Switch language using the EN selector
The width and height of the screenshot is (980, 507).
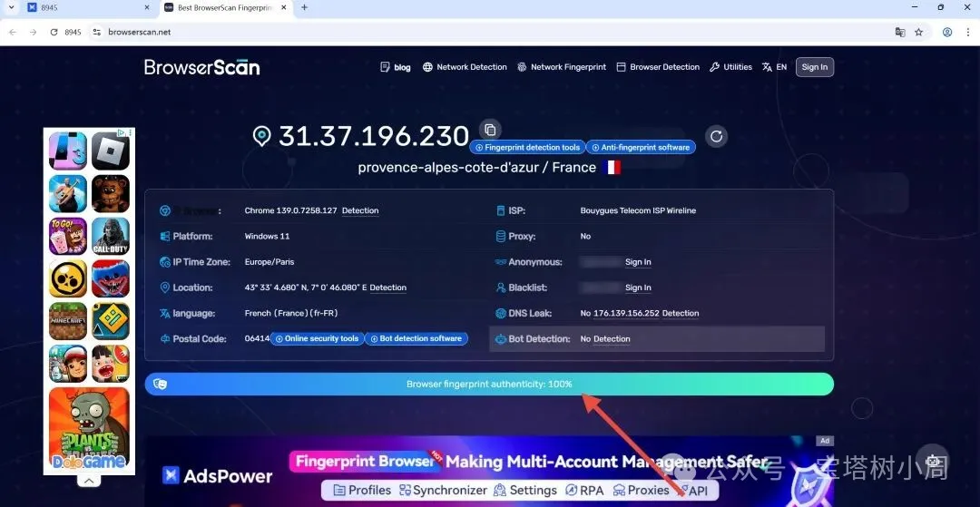click(774, 67)
